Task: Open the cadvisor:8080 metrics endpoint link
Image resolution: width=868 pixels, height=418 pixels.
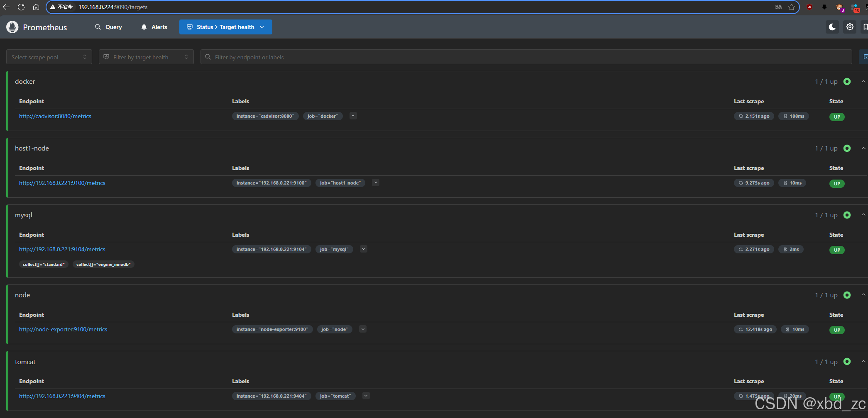Action: click(x=55, y=116)
